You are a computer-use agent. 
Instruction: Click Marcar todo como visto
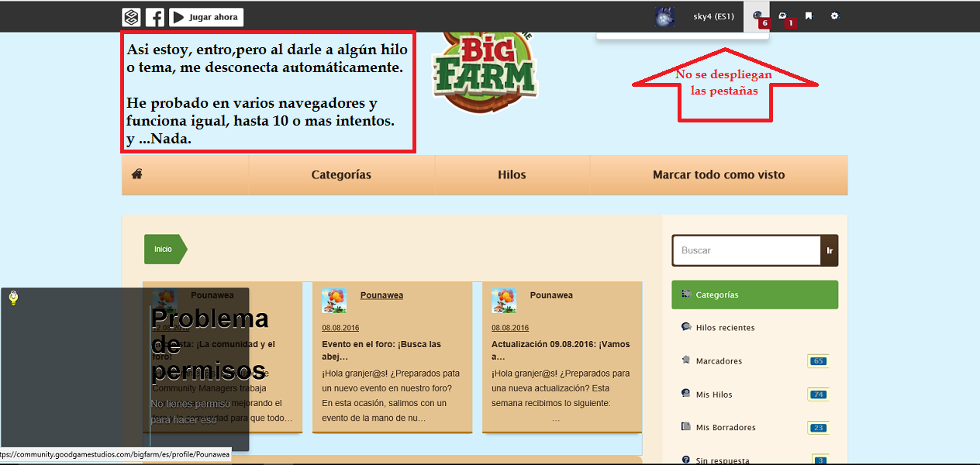click(x=719, y=175)
